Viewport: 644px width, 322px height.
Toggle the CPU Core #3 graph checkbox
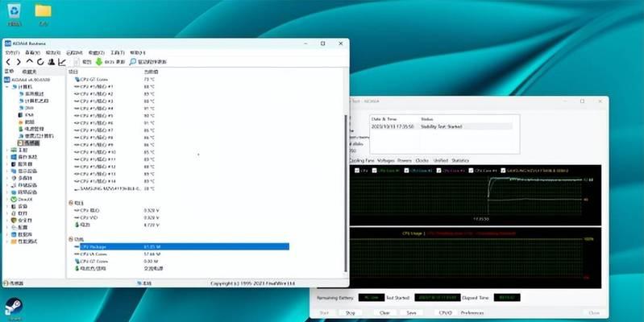438,171
